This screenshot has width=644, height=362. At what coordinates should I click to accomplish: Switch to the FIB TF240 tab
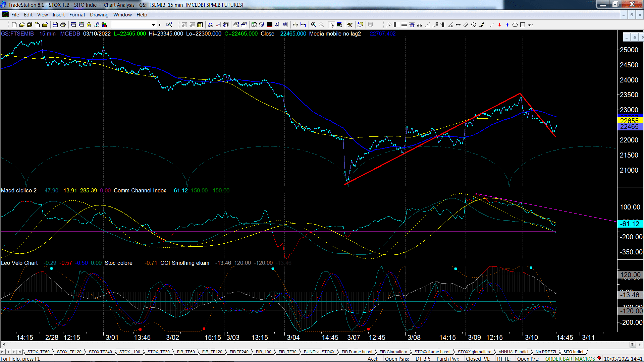(239, 352)
